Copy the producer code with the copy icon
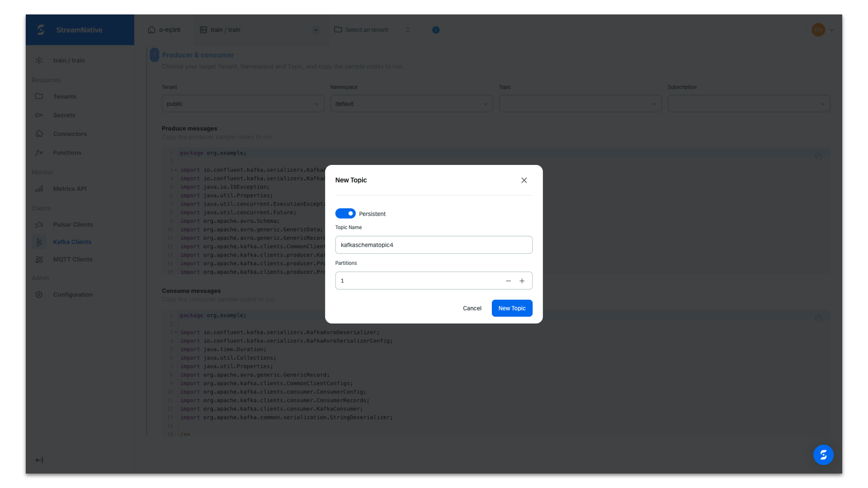This screenshot has height=488, width=868. [x=818, y=156]
